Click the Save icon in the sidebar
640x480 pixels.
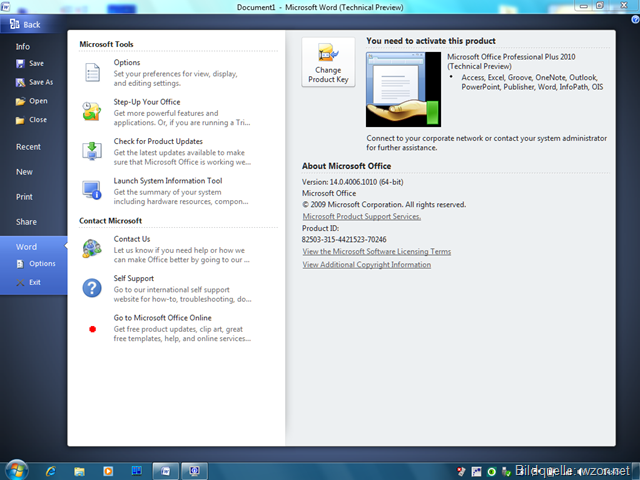pyautogui.click(x=21, y=64)
